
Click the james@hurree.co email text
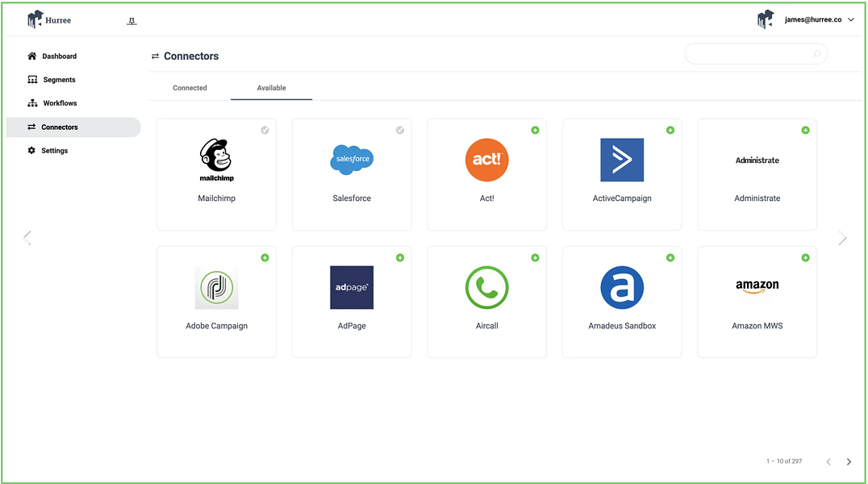point(813,19)
